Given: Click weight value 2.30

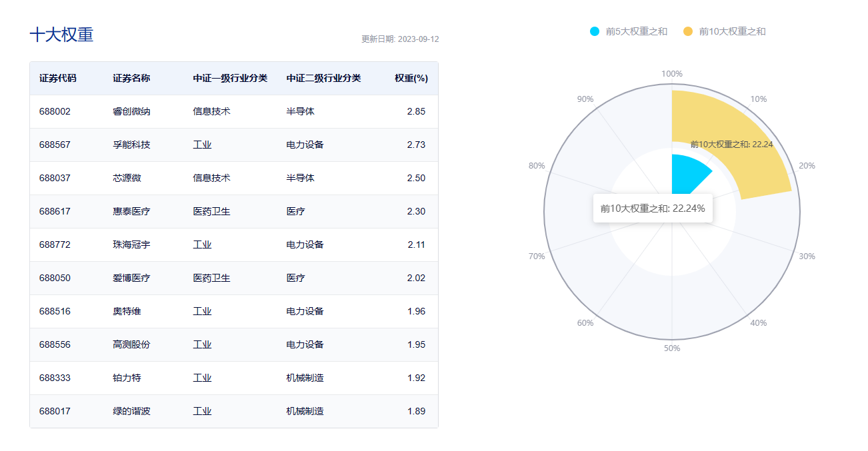Looking at the screenshot, I should 416,211.
